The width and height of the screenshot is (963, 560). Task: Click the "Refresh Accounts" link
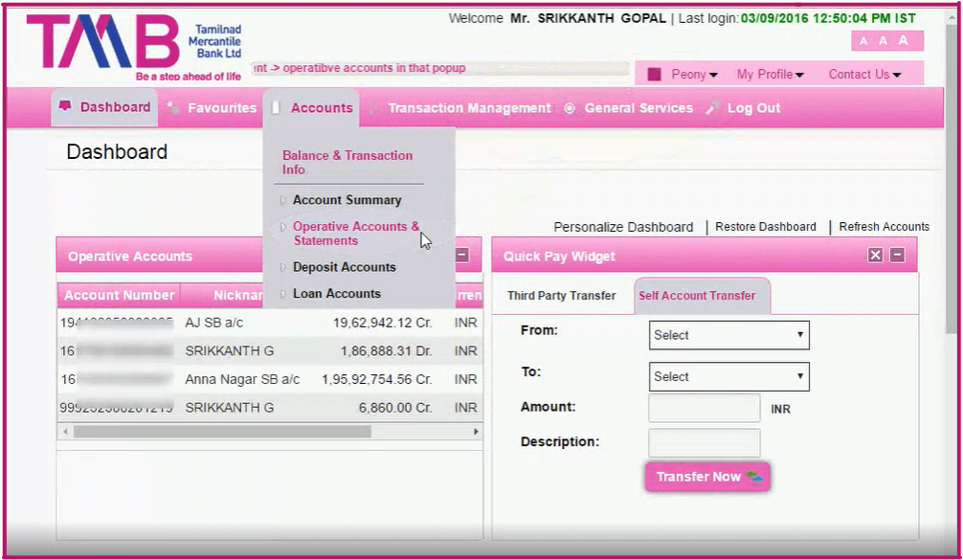(x=884, y=227)
